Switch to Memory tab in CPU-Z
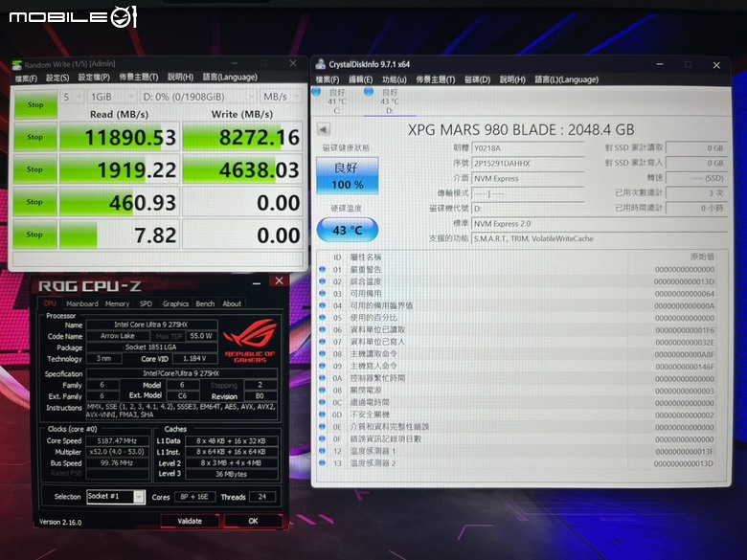 [117, 303]
